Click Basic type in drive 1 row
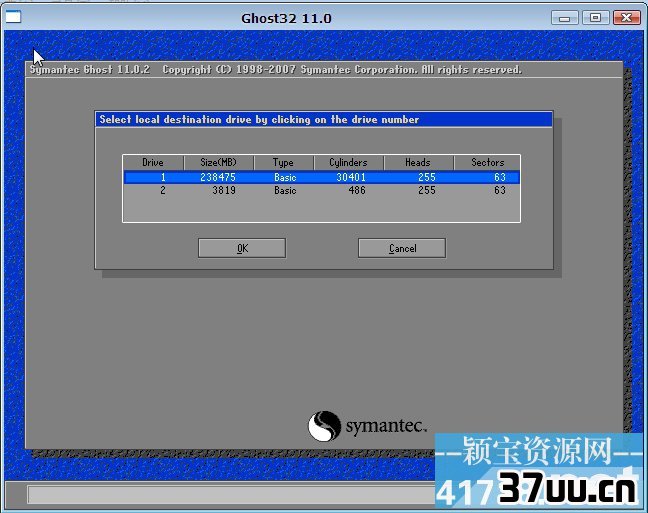Image resolution: width=648 pixels, height=513 pixels. coord(285,177)
